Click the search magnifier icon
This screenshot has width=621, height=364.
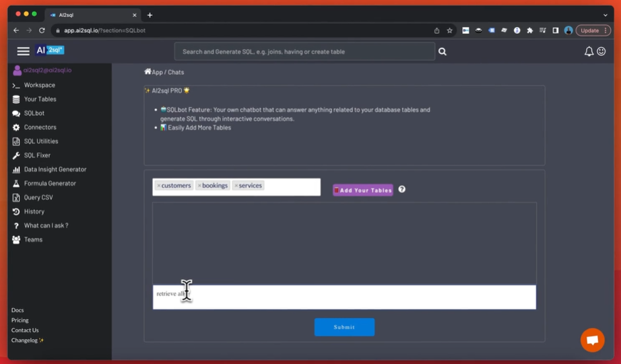[x=443, y=51]
